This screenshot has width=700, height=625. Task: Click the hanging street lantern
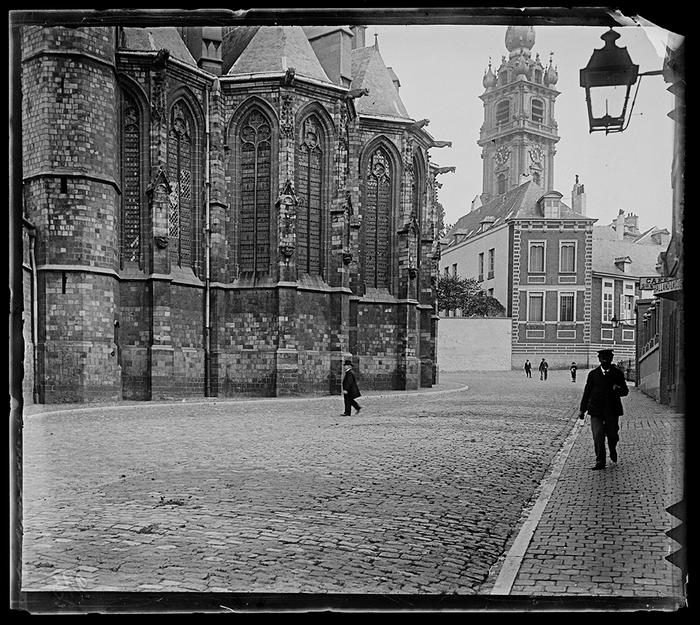coord(609,81)
